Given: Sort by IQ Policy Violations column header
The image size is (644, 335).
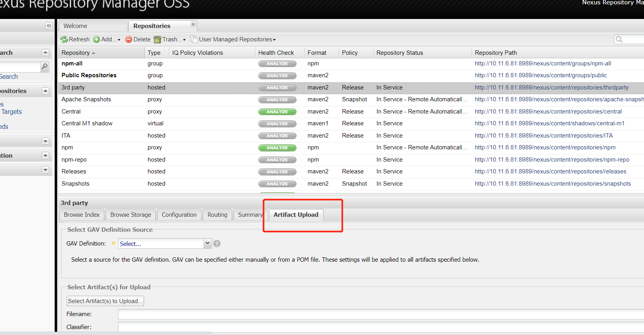Looking at the screenshot, I should click(x=212, y=53).
